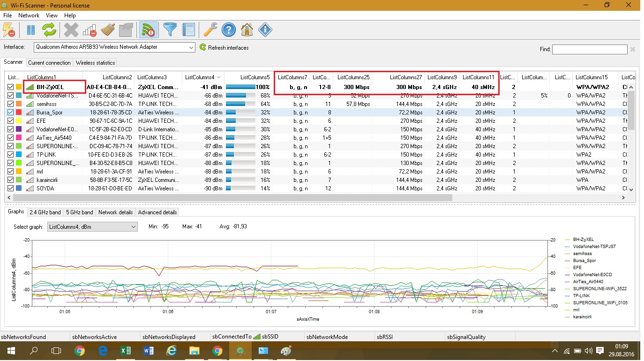
Task: Open the About info diamond icon
Action: (265, 30)
